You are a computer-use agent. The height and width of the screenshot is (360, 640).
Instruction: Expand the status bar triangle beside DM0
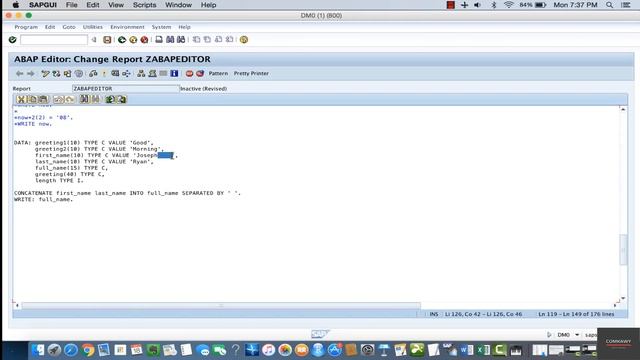(x=549, y=335)
